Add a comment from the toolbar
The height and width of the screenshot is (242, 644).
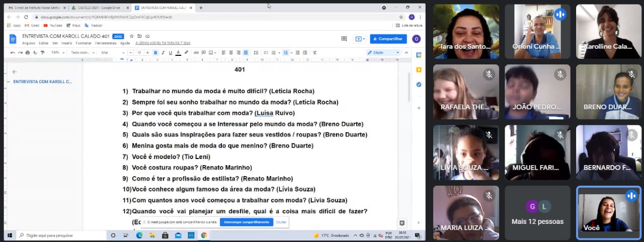tap(204, 52)
